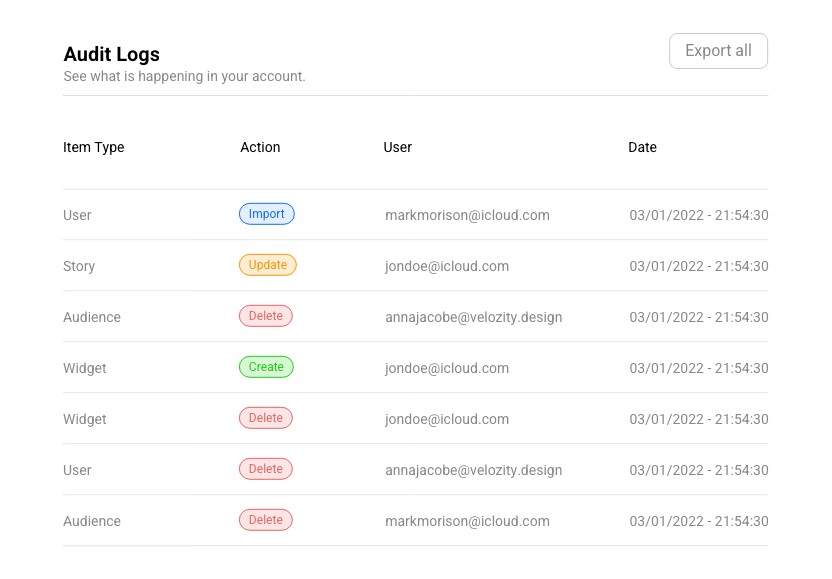Click Delete badge in the first Audience row

[x=266, y=316]
